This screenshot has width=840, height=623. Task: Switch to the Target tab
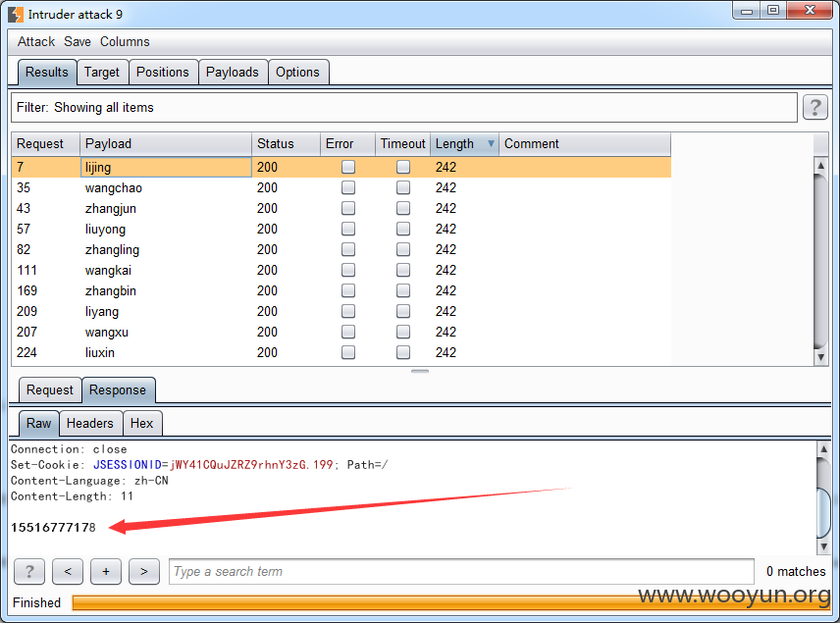click(102, 73)
